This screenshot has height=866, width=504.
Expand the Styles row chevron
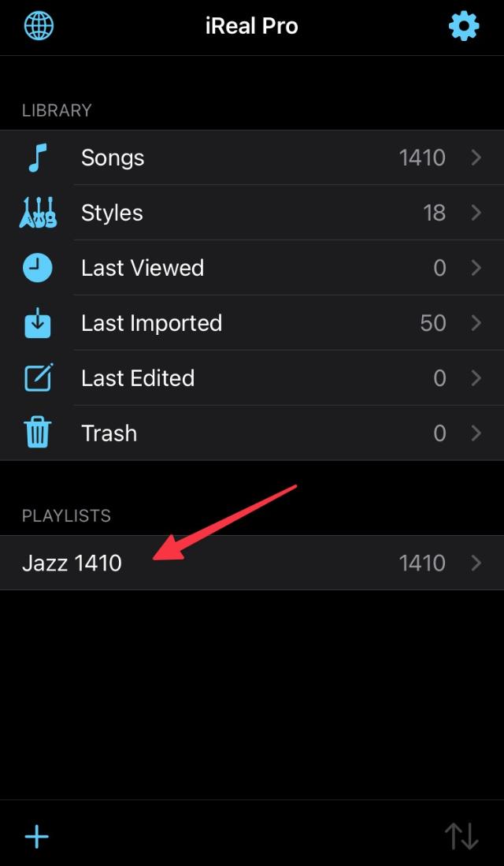click(476, 212)
